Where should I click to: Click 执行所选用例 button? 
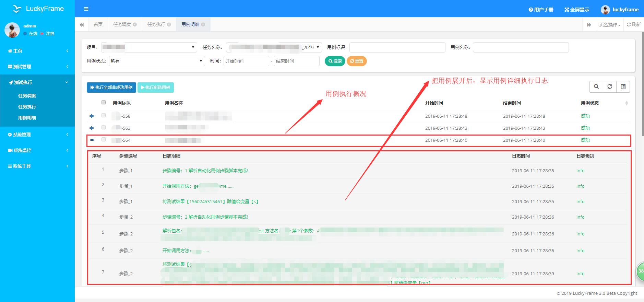tap(156, 88)
